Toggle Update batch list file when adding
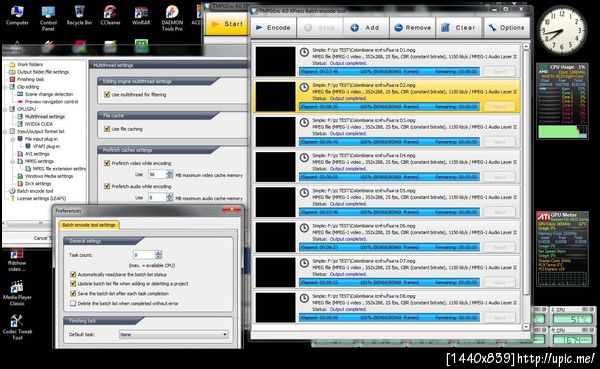Image resolution: width=600 pixels, height=369 pixels. 73,284
